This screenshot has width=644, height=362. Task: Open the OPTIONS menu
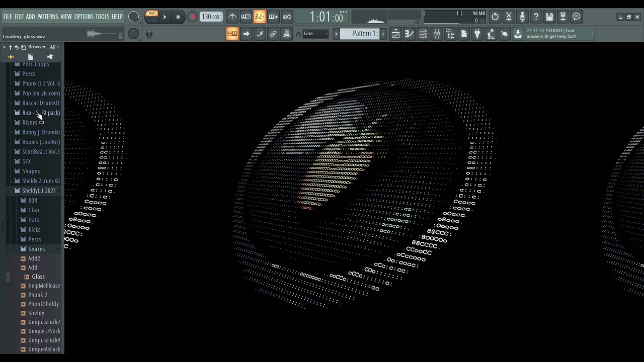pyautogui.click(x=84, y=17)
